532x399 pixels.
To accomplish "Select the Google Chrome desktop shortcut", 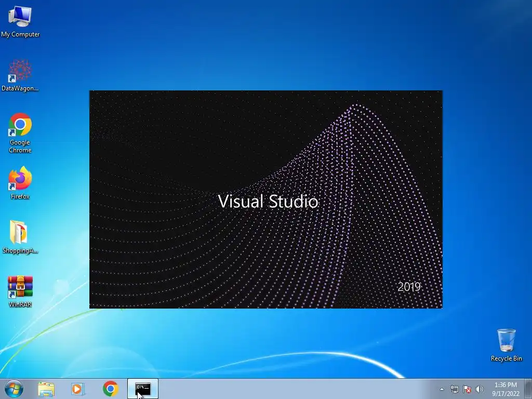I will [x=20, y=133].
